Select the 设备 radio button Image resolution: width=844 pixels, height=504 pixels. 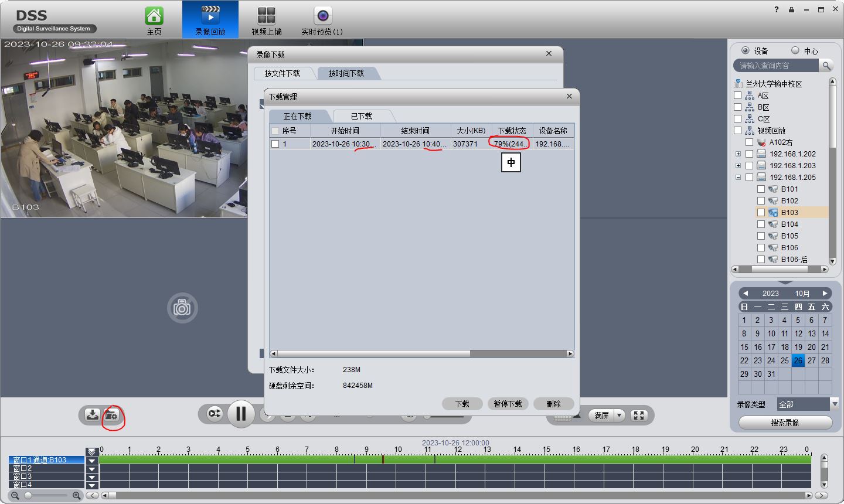[746, 50]
